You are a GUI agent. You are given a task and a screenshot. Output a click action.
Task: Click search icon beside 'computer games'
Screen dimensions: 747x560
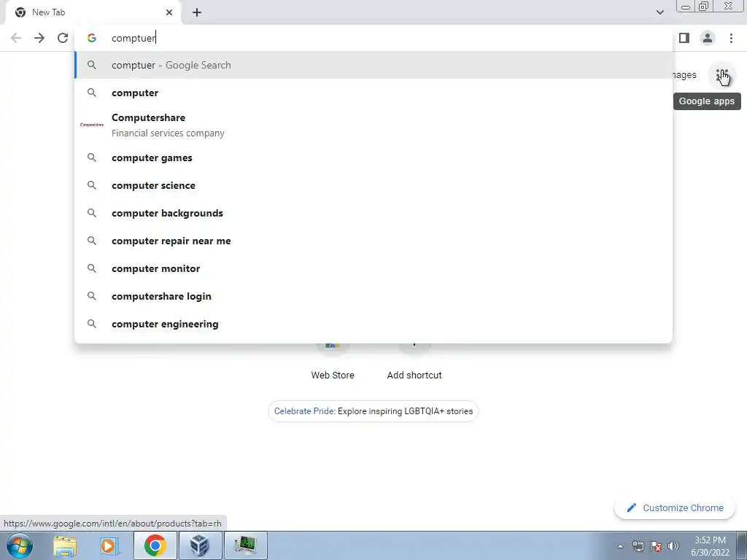click(x=92, y=157)
